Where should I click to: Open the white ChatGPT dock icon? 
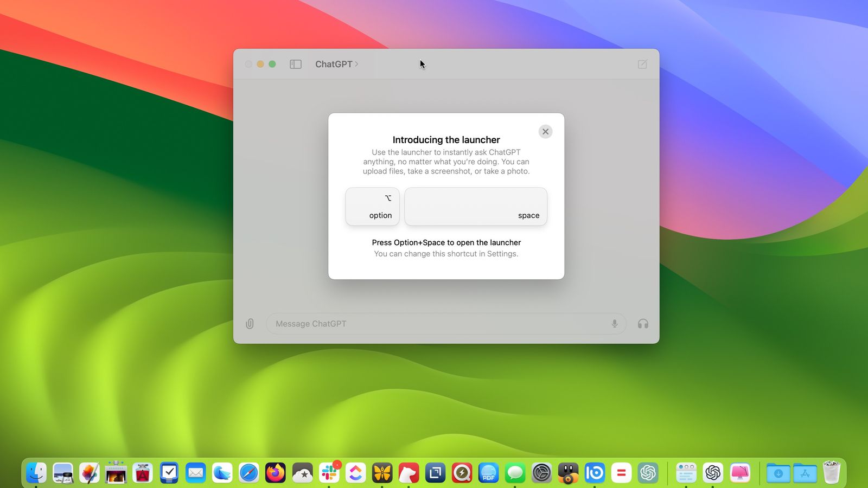click(713, 473)
